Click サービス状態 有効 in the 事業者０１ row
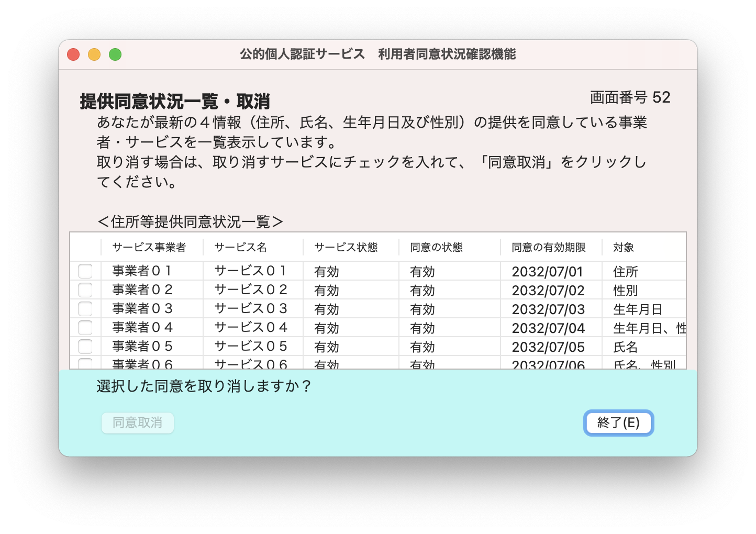The image size is (756, 534). click(x=327, y=272)
